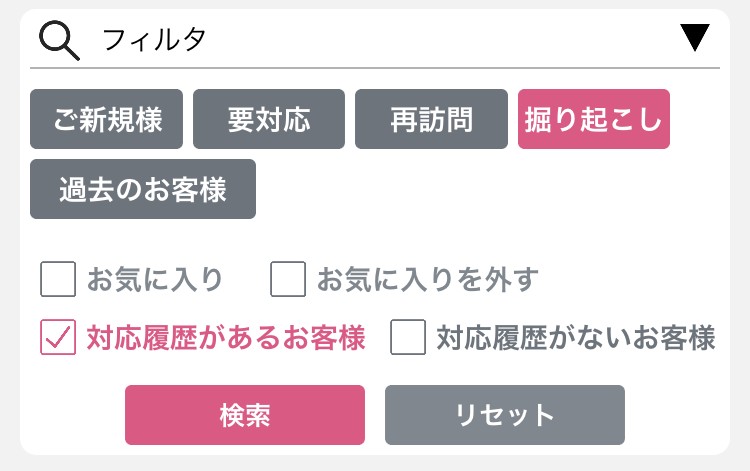The height and width of the screenshot is (471, 750).
Task: Deselect the pink 掘り起こし tag
Action: pyautogui.click(x=594, y=119)
